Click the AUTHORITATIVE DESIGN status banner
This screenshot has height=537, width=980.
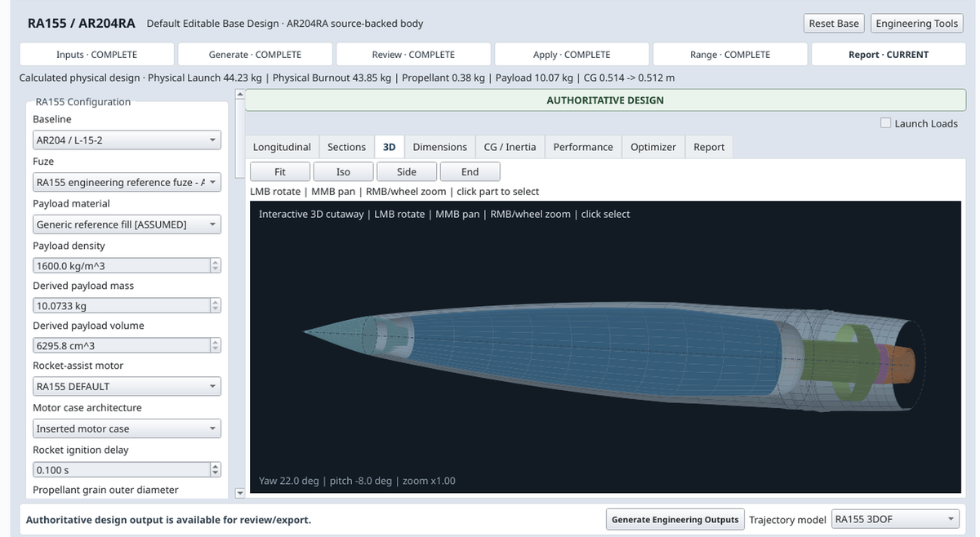(604, 100)
